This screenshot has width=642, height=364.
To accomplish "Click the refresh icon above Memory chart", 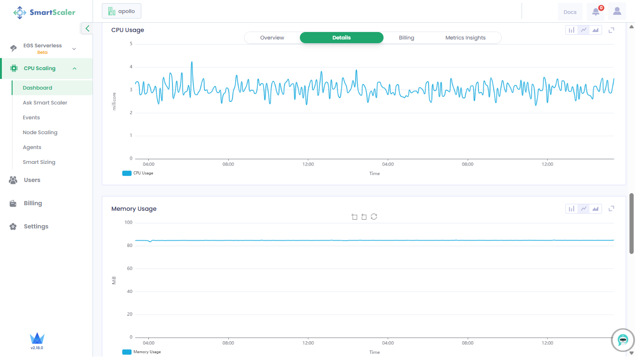I will pyautogui.click(x=374, y=217).
